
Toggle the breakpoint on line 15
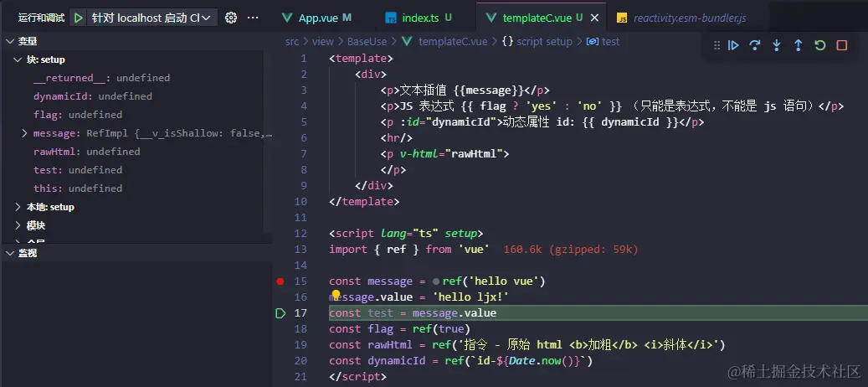(x=280, y=281)
